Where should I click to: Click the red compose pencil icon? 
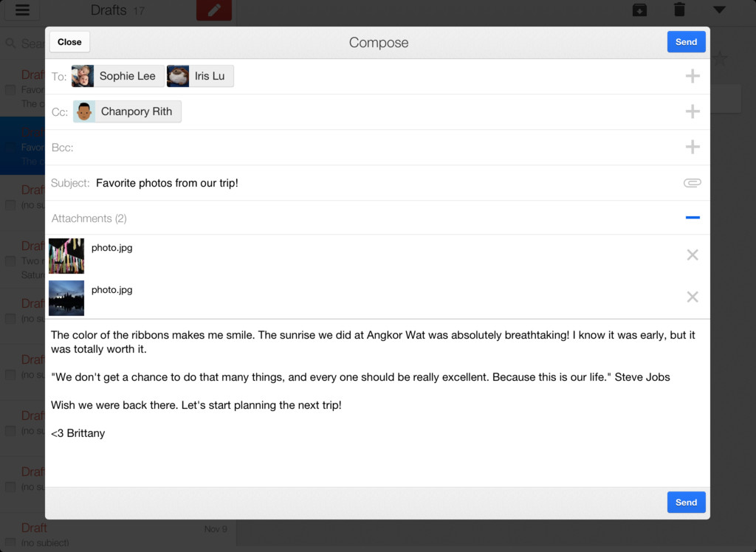214,10
